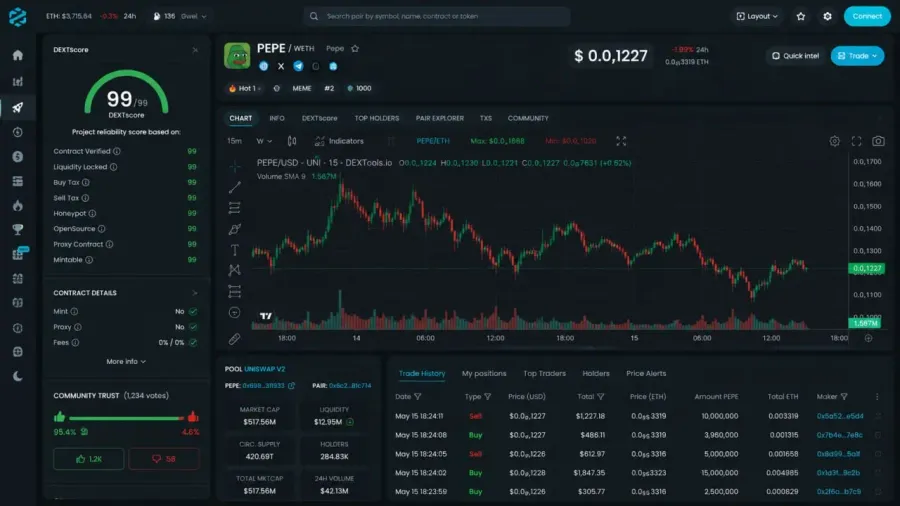Open the Price Alerts tab
Screen dimensions: 900x506
pyautogui.click(x=646, y=373)
